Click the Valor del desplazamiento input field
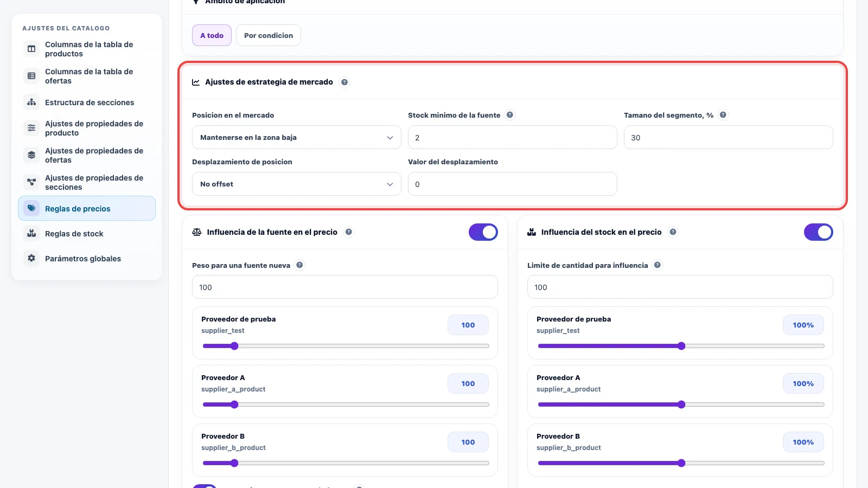868x488 pixels. coord(513,184)
